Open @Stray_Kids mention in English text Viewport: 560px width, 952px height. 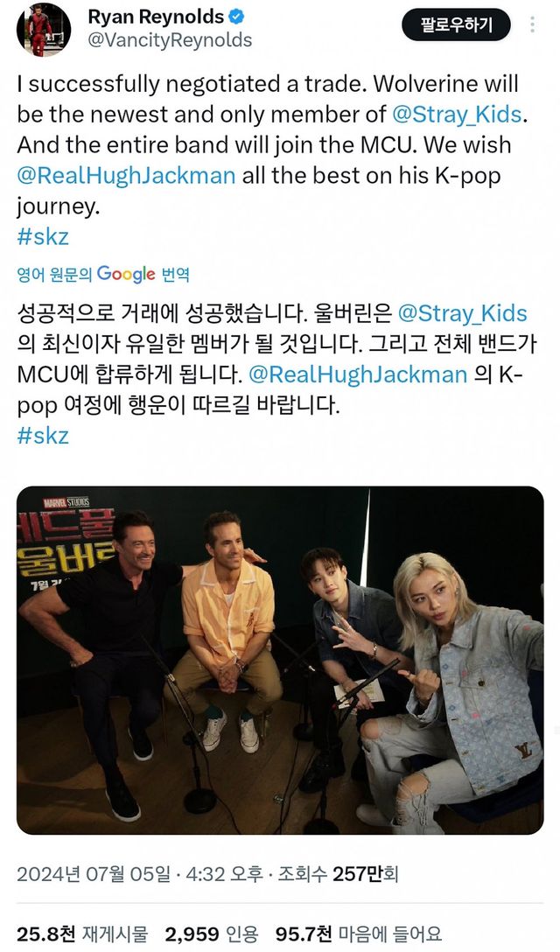458,114
